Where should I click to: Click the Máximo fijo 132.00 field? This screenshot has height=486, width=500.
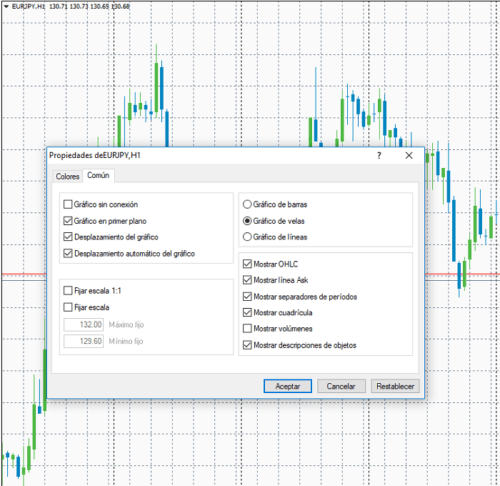click(x=84, y=324)
